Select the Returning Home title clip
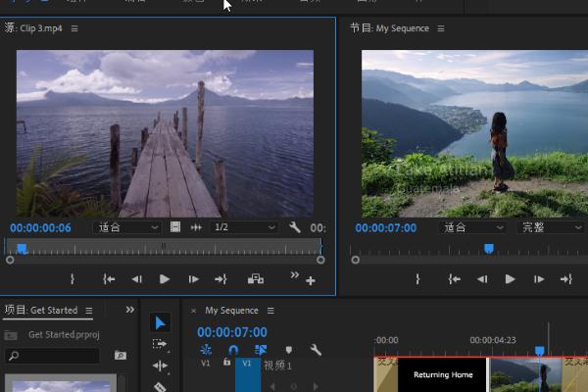 click(443, 374)
